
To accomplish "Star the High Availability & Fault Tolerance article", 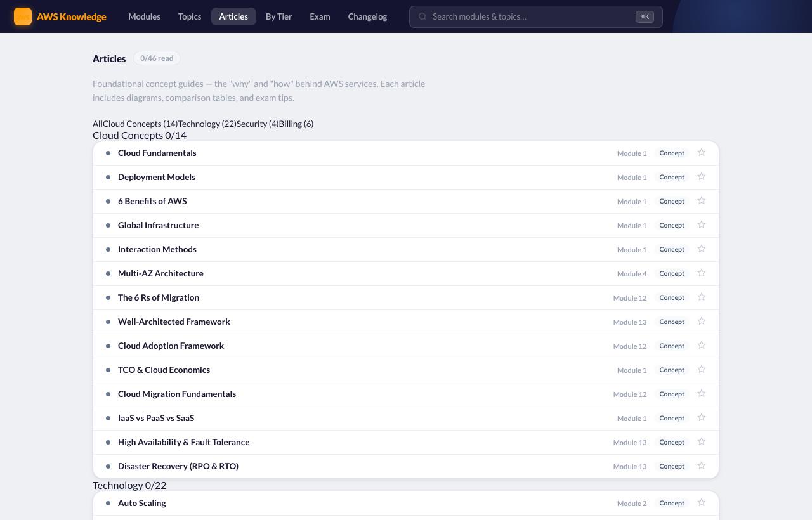I will [x=702, y=442].
